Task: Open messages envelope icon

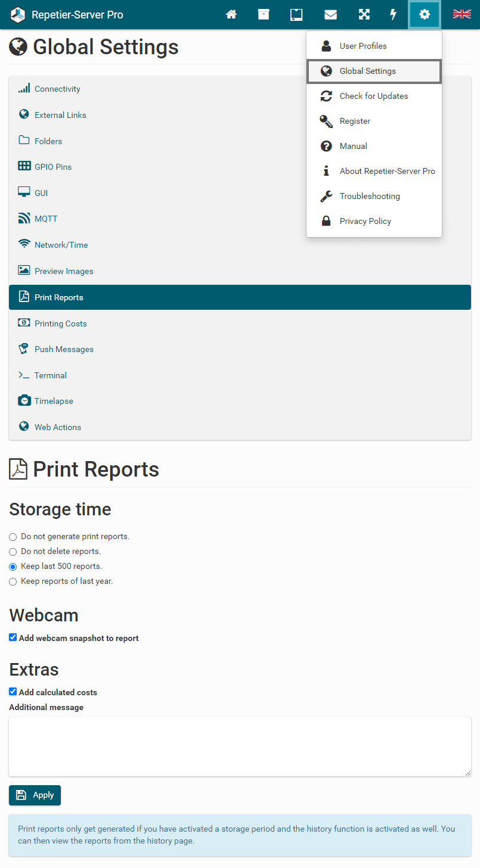Action: [x=330, y=15]
